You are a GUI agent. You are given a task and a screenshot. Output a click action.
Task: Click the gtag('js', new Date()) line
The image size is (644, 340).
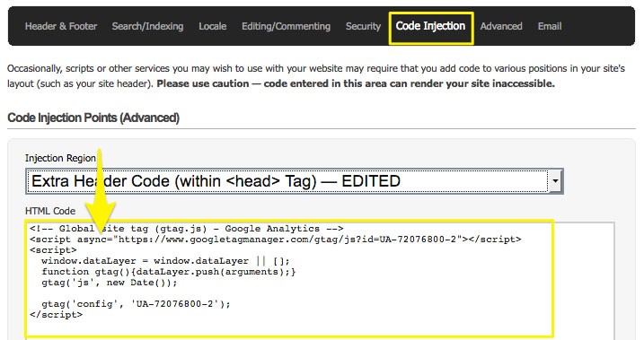coord(110,283)
